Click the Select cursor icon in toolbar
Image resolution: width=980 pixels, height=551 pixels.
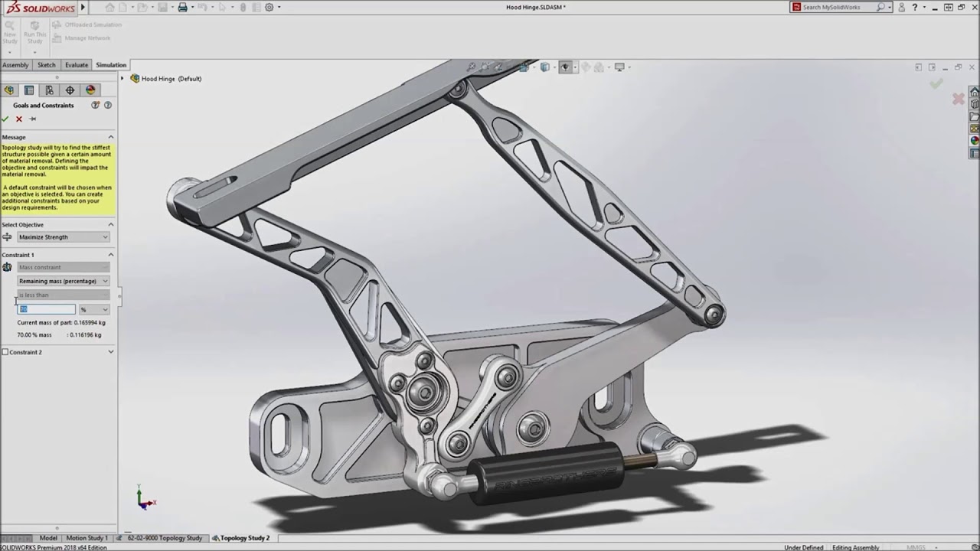point(223,8)
